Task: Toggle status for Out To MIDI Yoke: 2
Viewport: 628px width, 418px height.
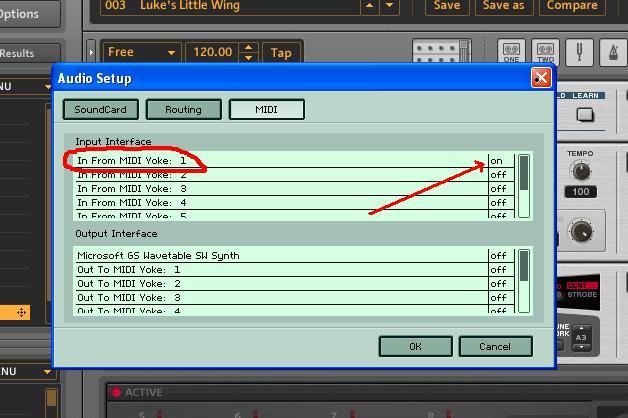Action: (501, 283)
